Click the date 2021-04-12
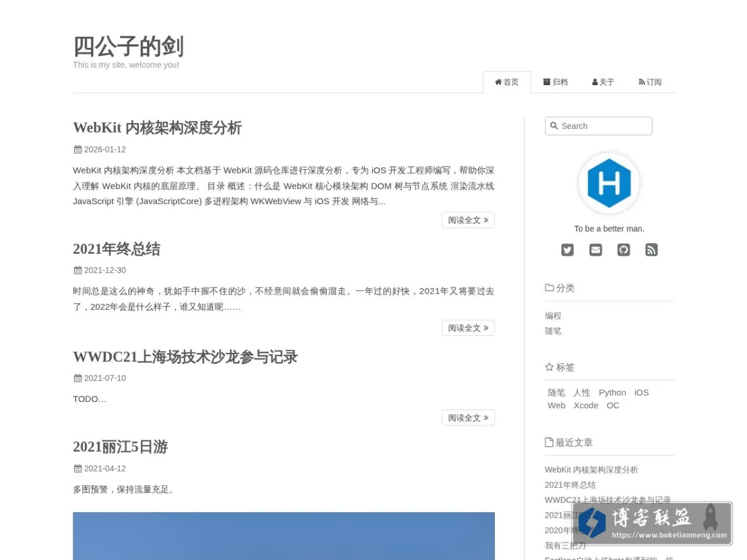Screen dimensions: 747x560 (105, 469)
